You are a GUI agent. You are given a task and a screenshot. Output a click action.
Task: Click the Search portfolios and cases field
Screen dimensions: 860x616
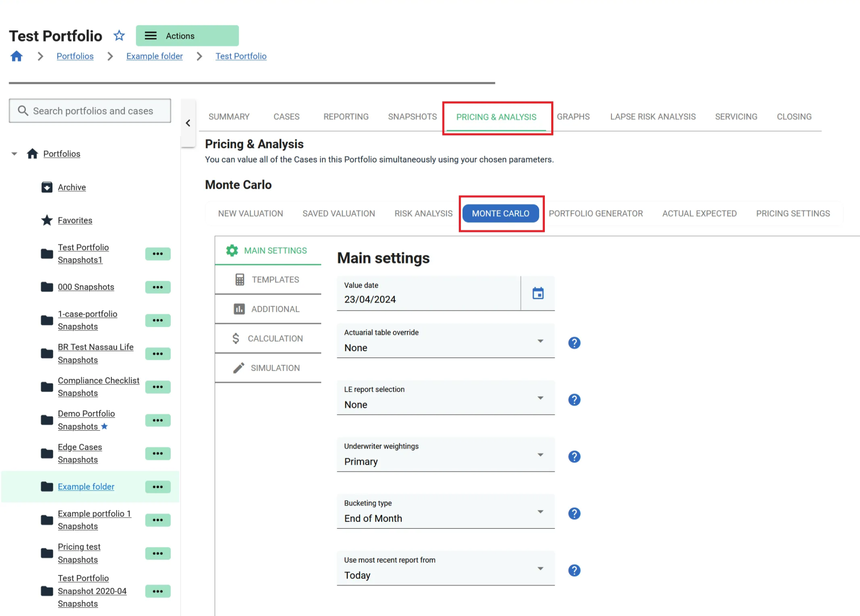point(92,111)
